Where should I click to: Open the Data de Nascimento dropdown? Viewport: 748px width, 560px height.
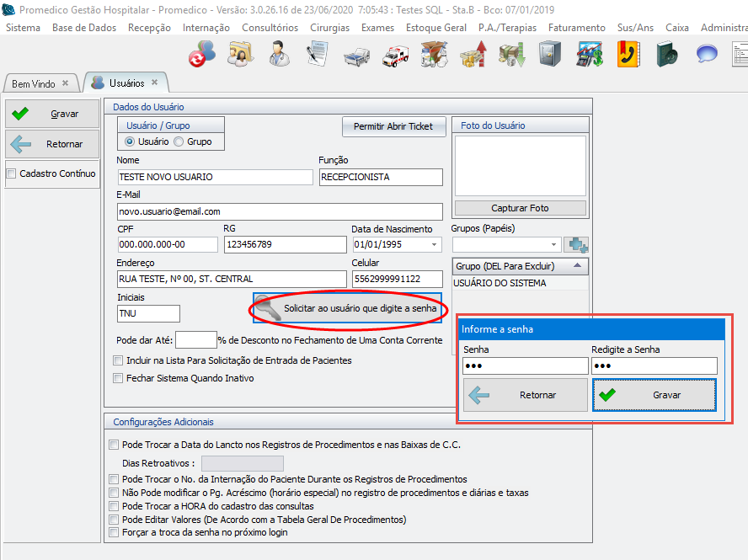[435, 245]
